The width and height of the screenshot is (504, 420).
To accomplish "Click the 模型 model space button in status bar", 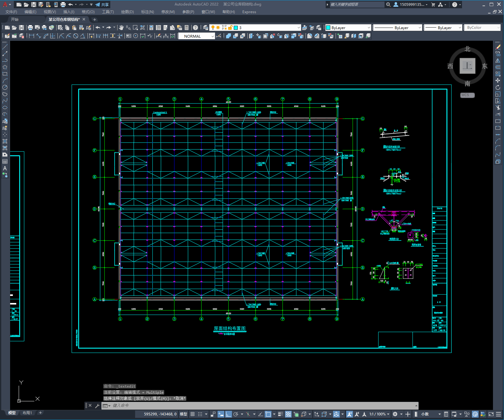I will (x=184, y=414).
